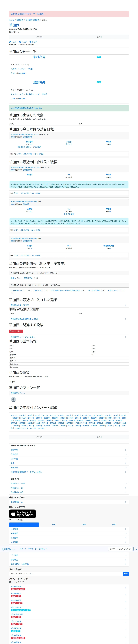The image size is (138, 644).
Task: Click スタメン情報 link in 三郷北 match
Action: click(69, 214)
